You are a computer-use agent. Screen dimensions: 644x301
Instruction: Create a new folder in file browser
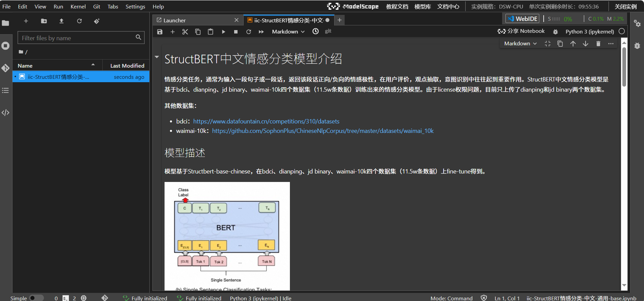(x=44, y=21)
